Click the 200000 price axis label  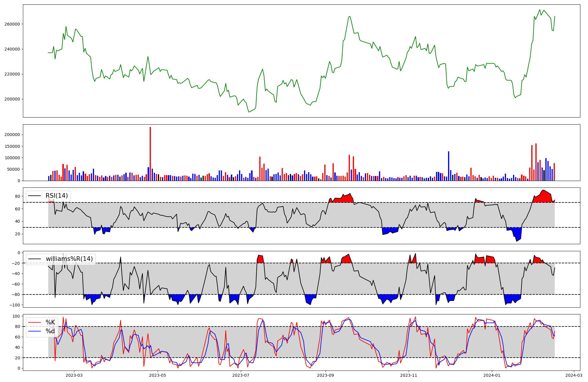click(x=12, y=99)
